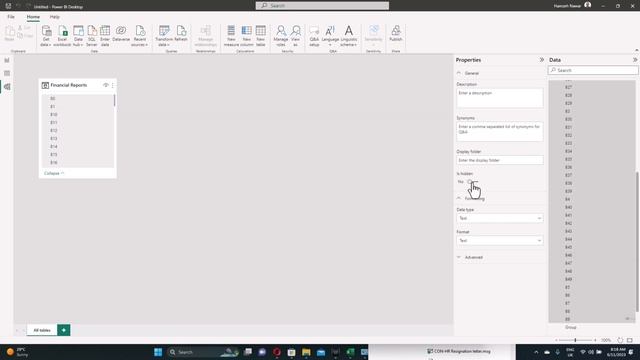Zoom out with the minus button
Screen dimensions: 640x360
point(556,340)
